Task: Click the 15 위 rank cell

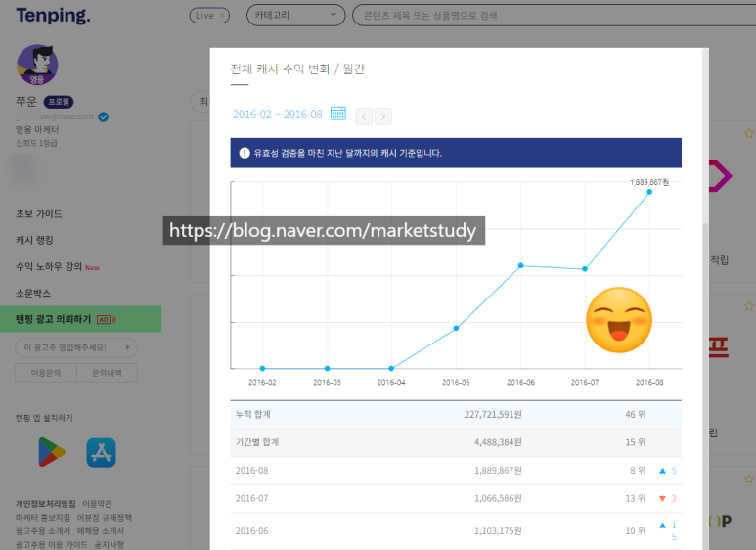Action: click(636, 442)
